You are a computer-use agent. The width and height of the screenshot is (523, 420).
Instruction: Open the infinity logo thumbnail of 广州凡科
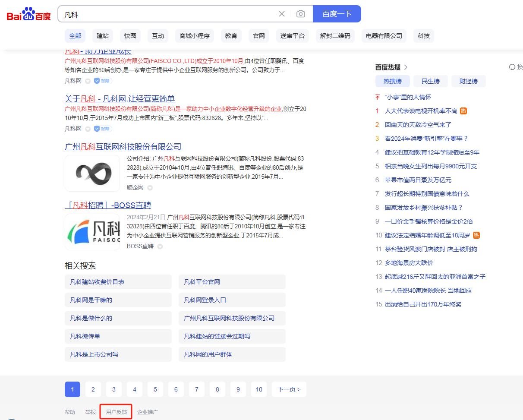92,173
